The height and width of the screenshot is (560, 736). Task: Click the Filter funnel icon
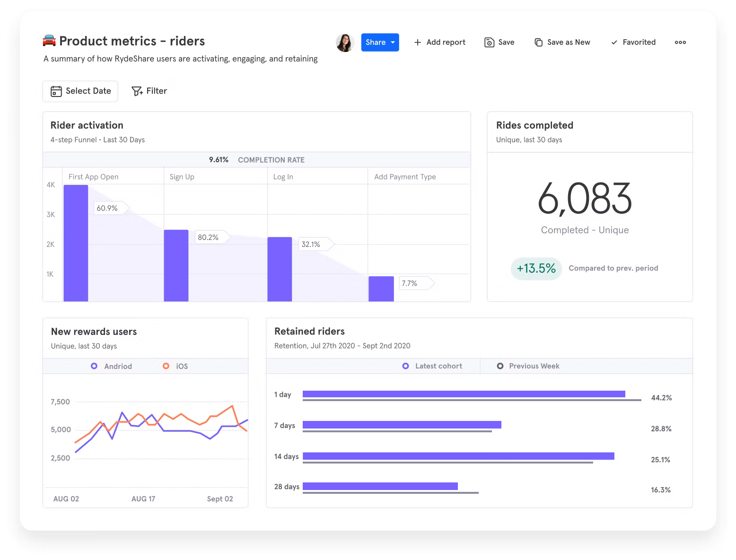[137, 91]
